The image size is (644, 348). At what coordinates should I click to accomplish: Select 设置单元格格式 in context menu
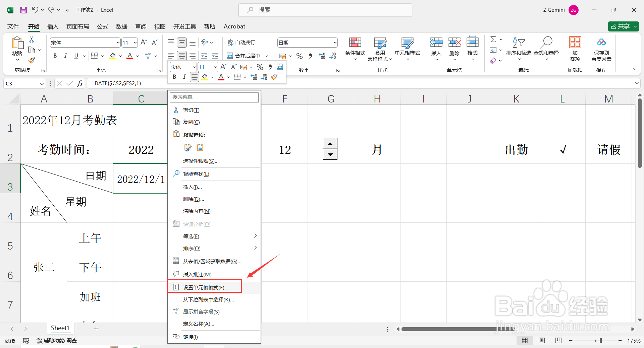click(214, 287)
